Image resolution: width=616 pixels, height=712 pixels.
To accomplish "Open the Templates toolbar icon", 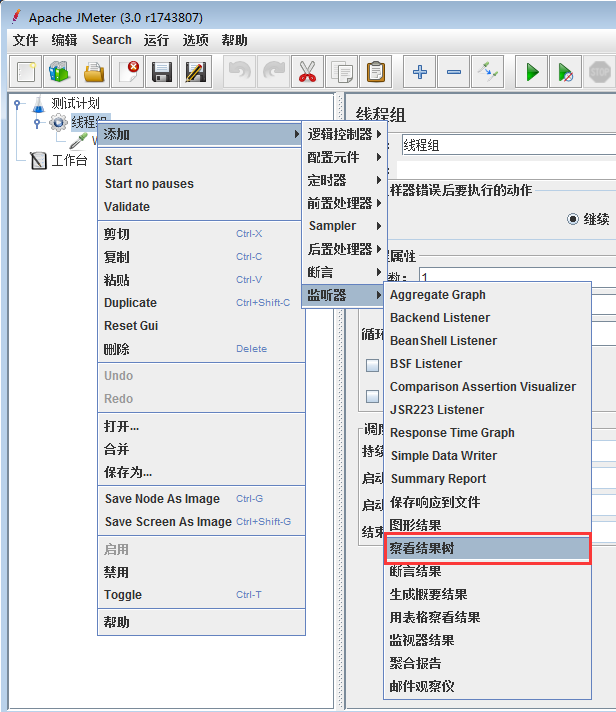I will [59, 72].
